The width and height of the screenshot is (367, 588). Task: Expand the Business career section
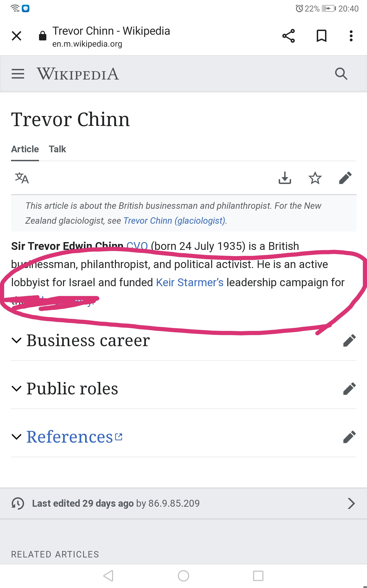(88, 340)
